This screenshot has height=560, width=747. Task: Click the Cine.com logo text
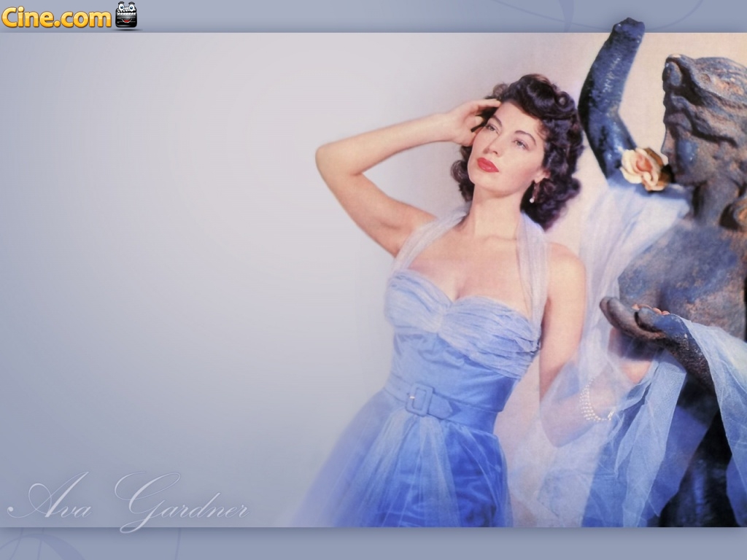tap(57, 17)
